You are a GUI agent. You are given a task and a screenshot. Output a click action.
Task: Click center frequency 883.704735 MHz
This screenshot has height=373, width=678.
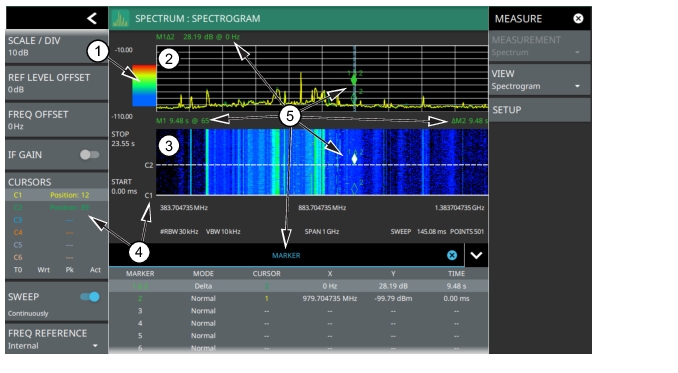click(x=322, y=208)
